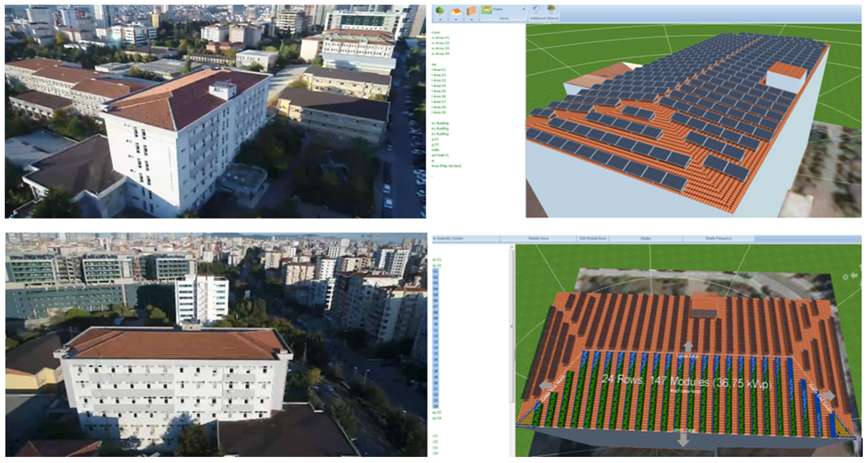Select 'Area 03' in the object tree
This screenshot has height=463, width=868.
(x=439, y=80)
